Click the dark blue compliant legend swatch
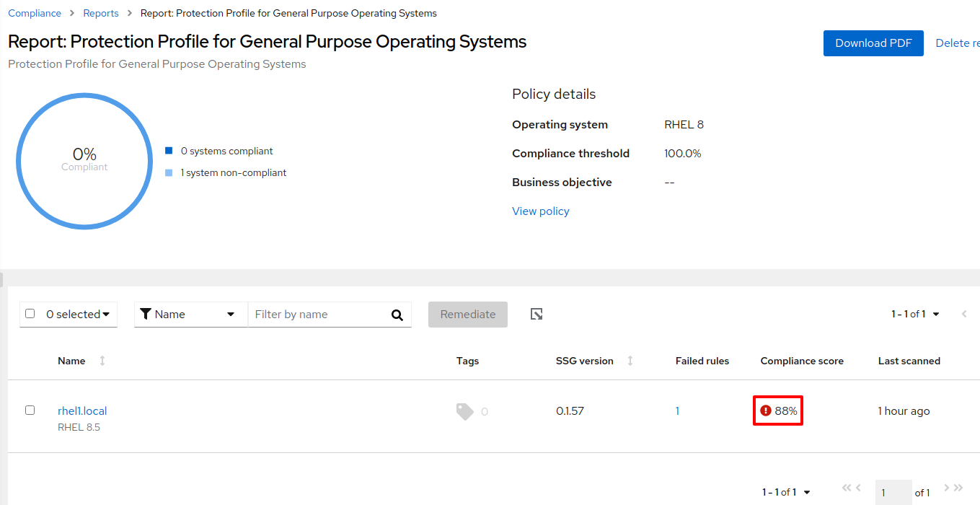 (169, 151)
